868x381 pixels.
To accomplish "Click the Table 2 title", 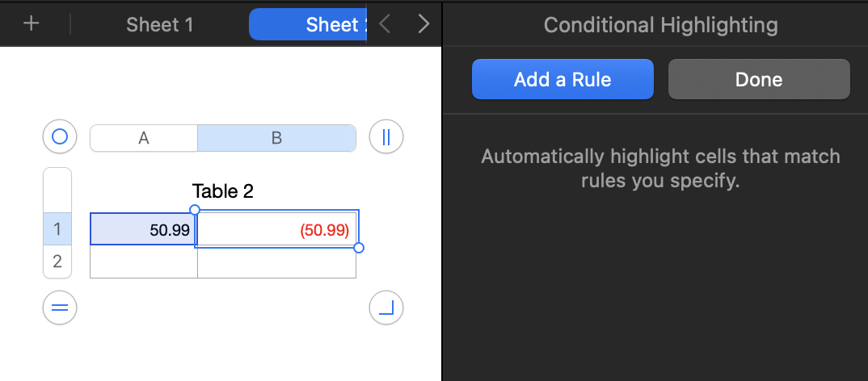I will point(223,191).
